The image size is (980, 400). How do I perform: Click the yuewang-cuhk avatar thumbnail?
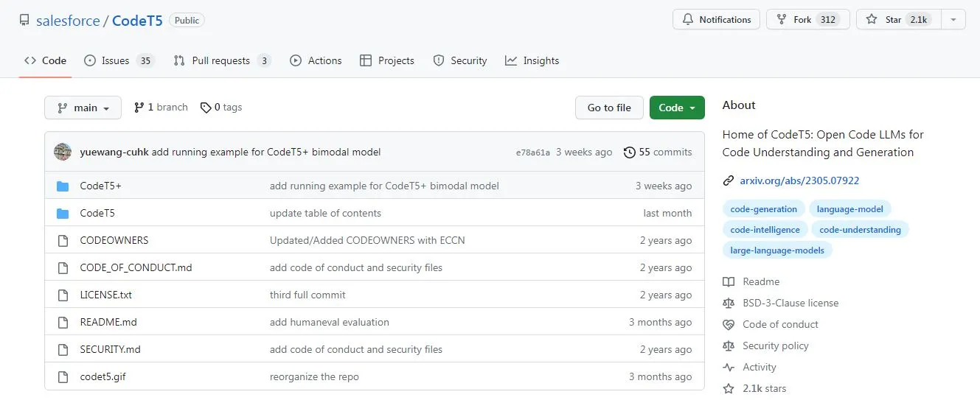(63, 152)
